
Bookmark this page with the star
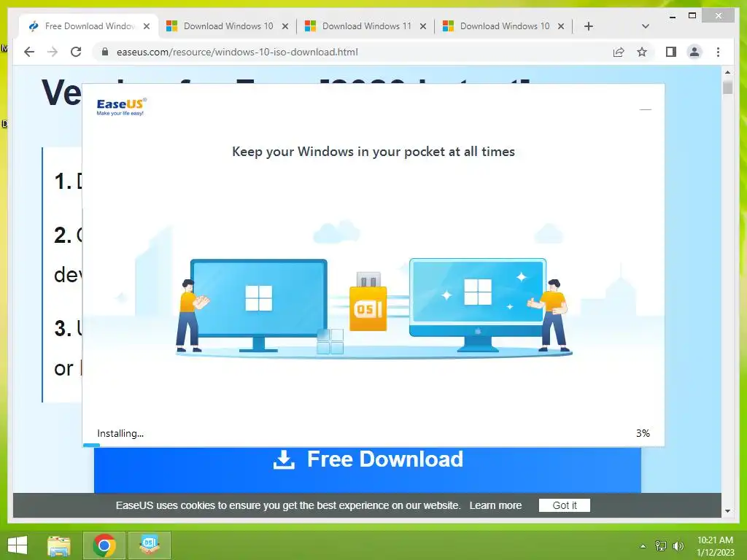642,52
